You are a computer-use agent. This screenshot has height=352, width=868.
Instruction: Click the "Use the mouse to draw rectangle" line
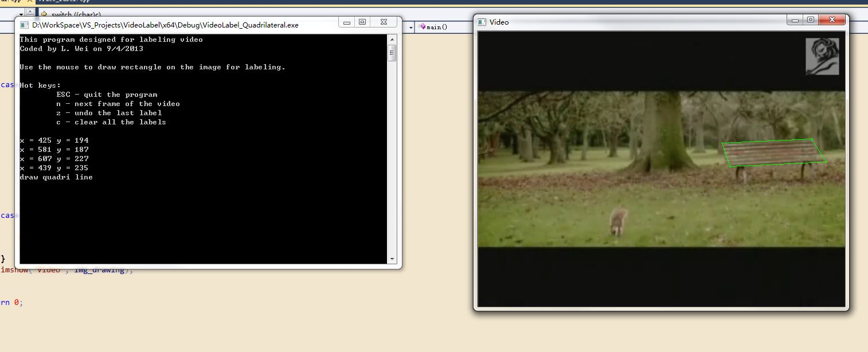[x=153, y=67]
